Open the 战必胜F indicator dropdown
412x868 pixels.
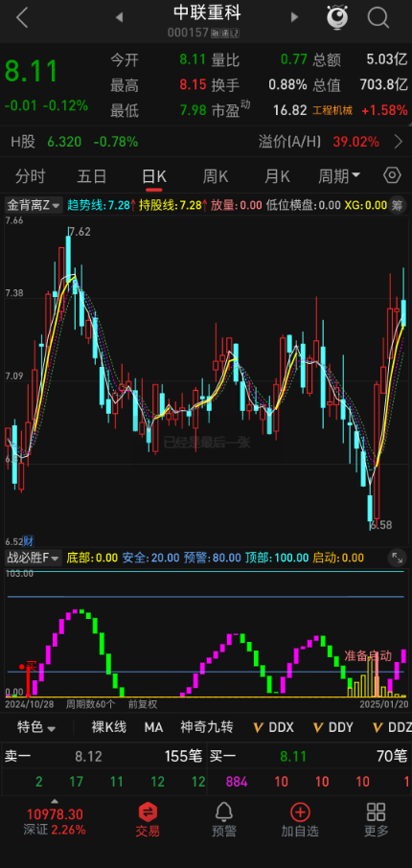[x=33, y=558]
